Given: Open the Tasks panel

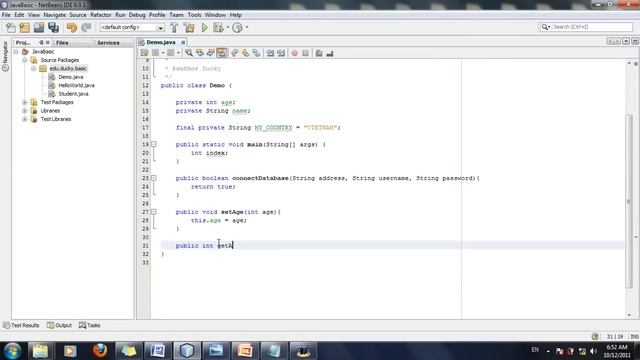Looking at the screenshot, I should (89, 325).
